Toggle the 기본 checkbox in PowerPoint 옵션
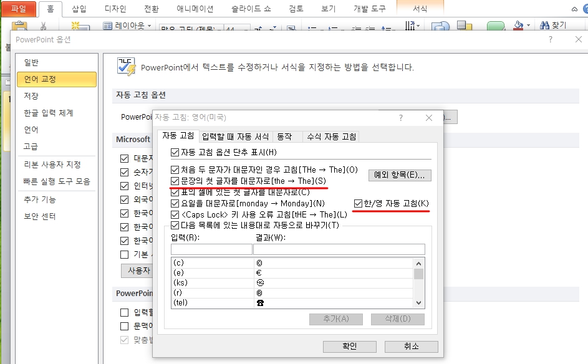This screenshot has width=588, height=364. (x=125, y=254)
